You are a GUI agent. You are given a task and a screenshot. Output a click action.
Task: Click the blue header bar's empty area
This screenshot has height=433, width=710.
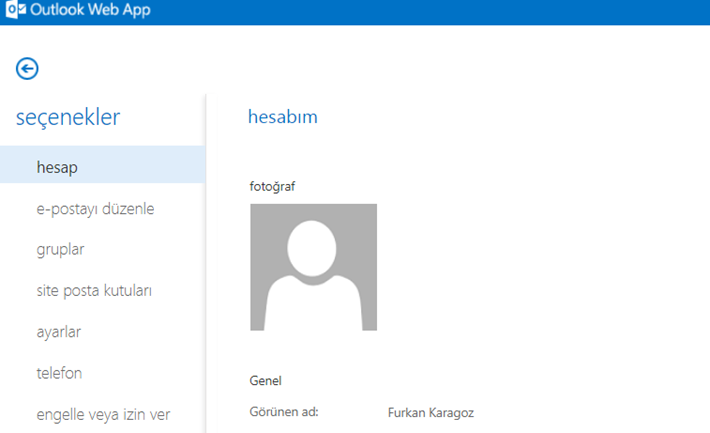point(450,12)
